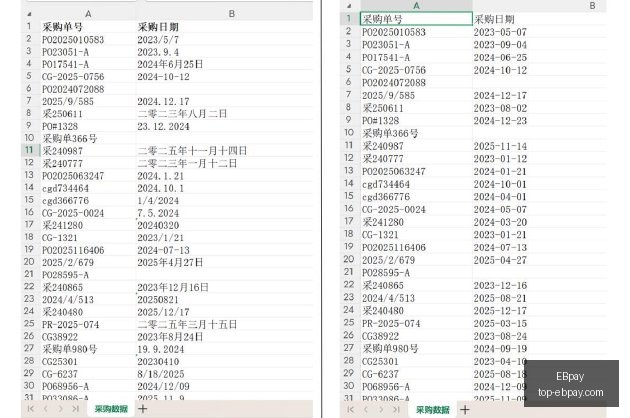Select right sheet cell PO2025116406
This screenshot has width=630, height=418.
(416, 247)
